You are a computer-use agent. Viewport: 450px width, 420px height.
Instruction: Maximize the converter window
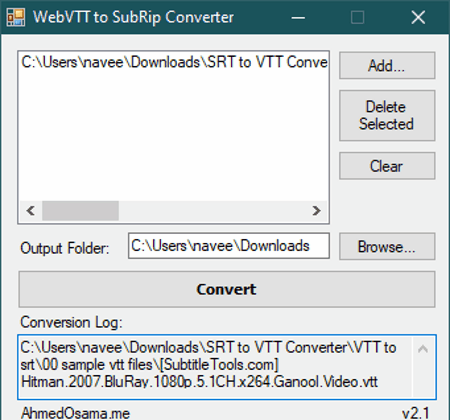tap(358, 17)
